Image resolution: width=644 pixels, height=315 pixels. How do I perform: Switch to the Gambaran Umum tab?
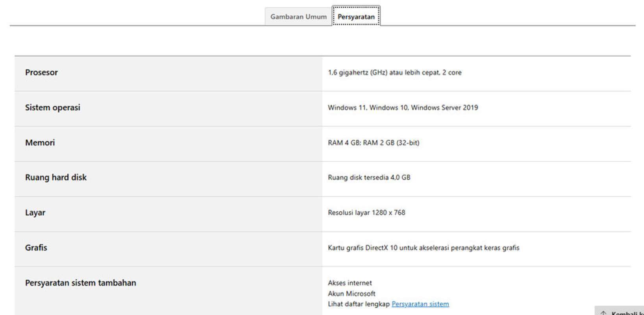298,17
